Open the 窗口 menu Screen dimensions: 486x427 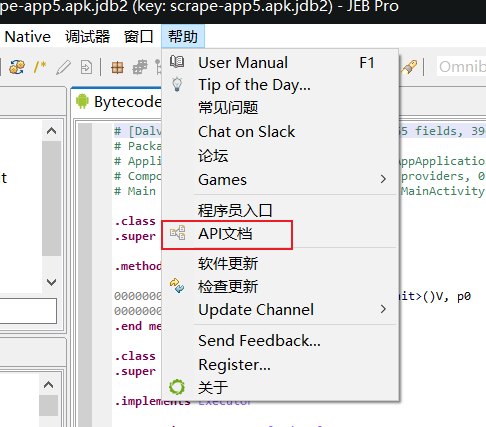[x=138, y=37]
